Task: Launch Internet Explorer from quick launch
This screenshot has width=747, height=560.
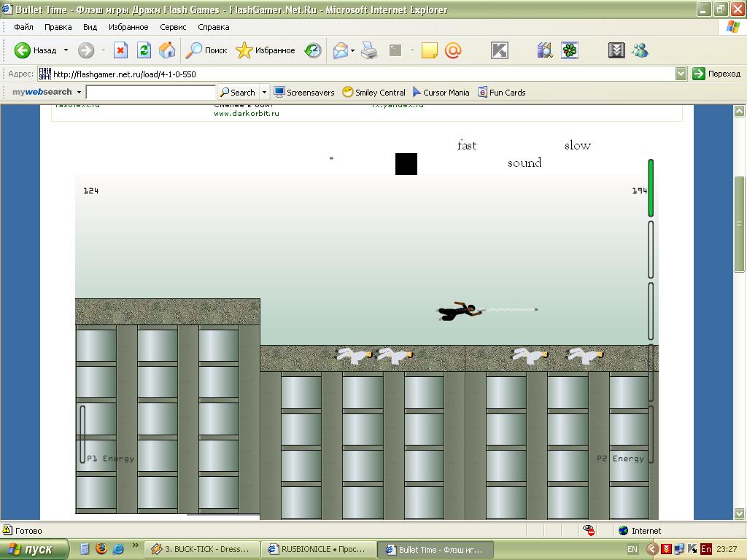Action: point(117,548)
